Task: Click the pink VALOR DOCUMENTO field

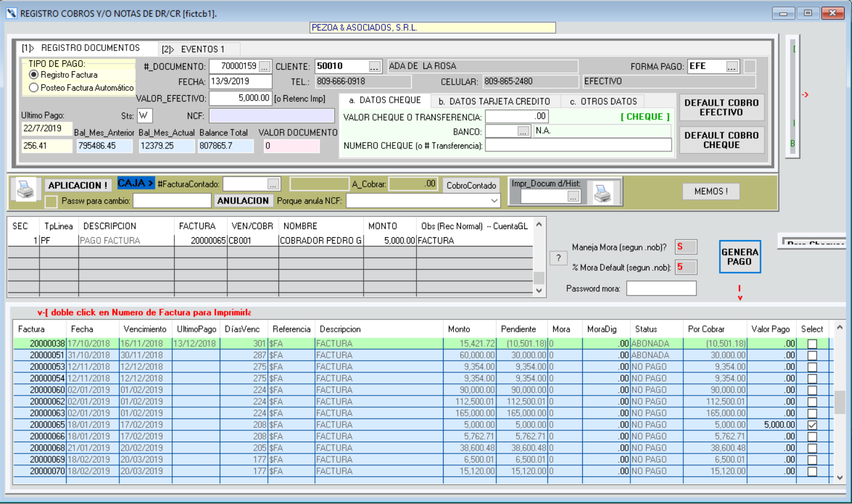Action: click(291, 146)
